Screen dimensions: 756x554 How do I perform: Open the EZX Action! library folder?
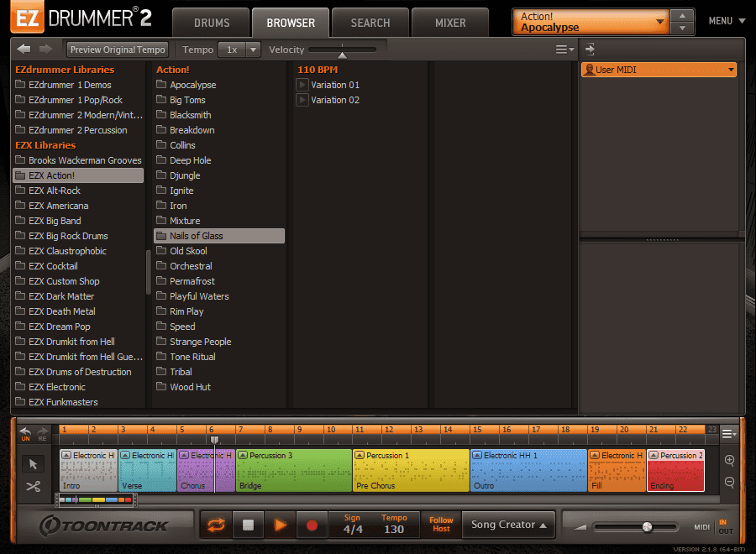point(78,175)
